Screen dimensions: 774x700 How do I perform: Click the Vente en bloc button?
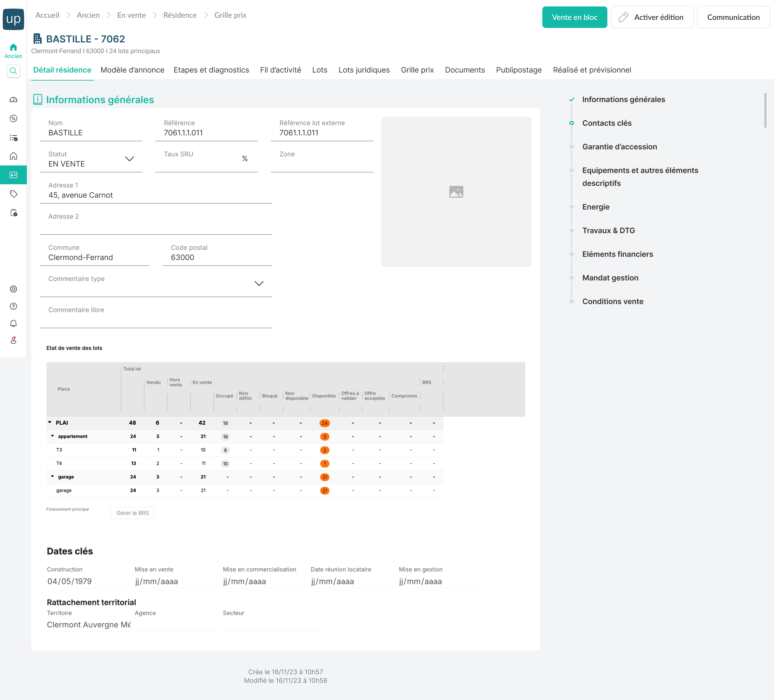(x=574, y=17)
